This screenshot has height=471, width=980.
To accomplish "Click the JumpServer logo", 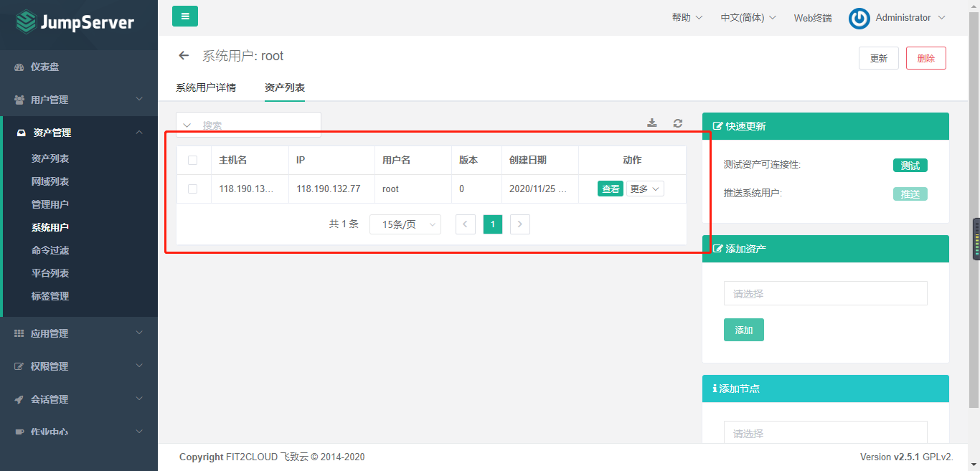I will (x=75, y=22).
